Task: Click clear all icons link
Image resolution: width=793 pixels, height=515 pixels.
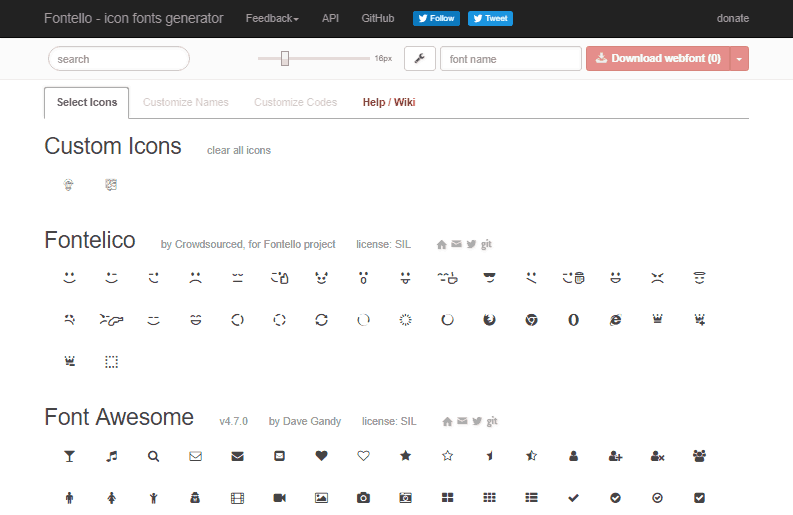Action: (239, 150)
